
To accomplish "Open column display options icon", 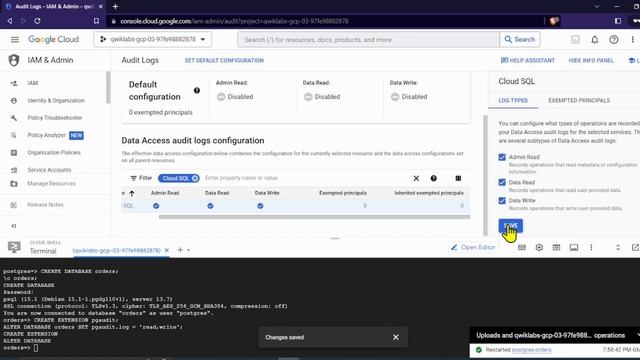I will (458, 178).
